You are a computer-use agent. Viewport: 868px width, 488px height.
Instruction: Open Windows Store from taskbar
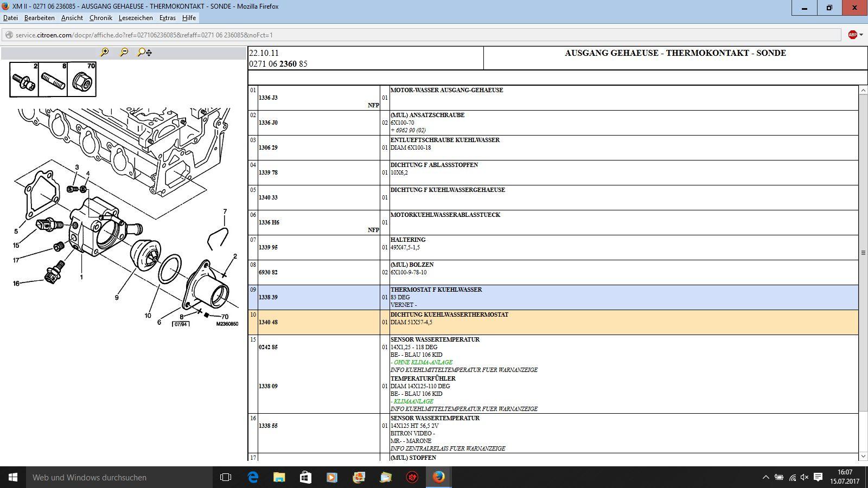(x=305, y=477)
